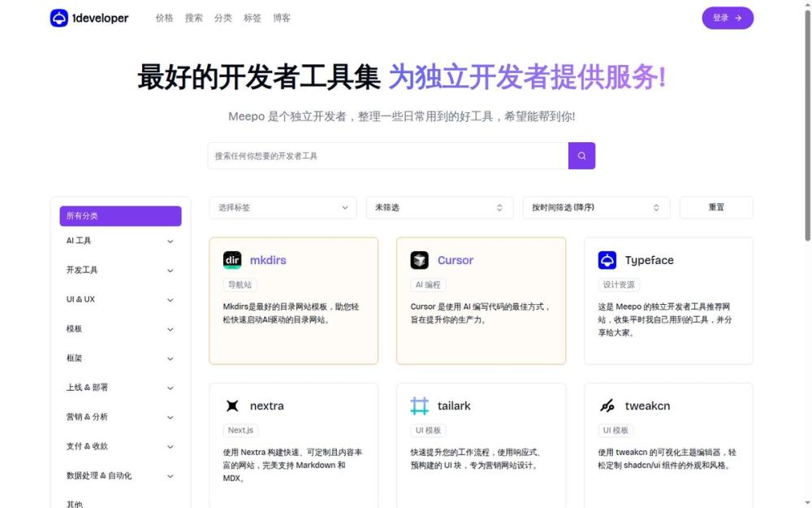Viewport: 812px width, 508px height.
Task: Click the 设计资源 tag on Typeface
Action: (618, 284)
